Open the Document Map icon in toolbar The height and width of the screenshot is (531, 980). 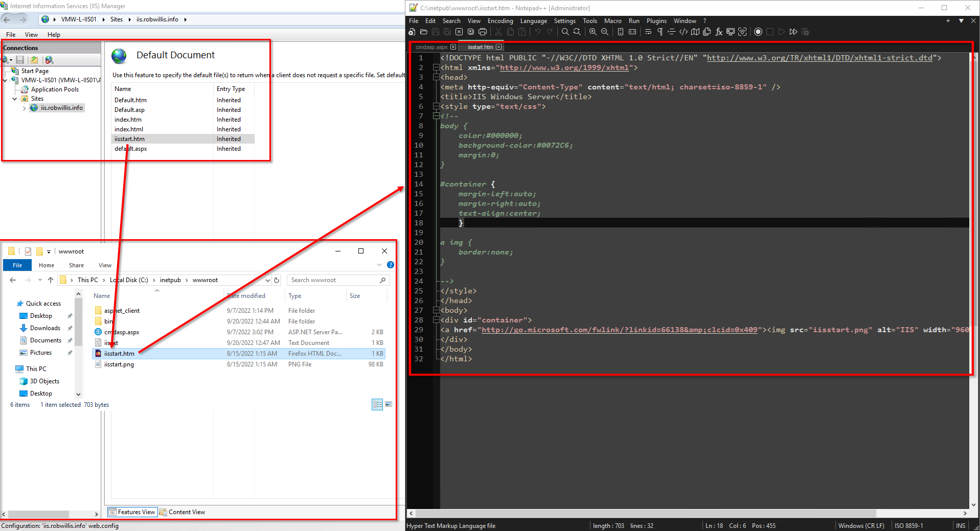(695, 32)
